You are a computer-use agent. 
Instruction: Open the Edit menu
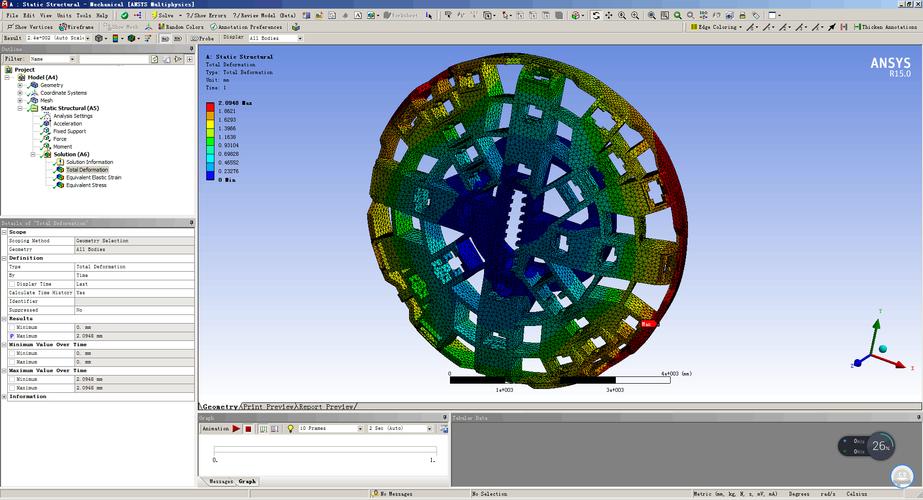coord(29,15)
